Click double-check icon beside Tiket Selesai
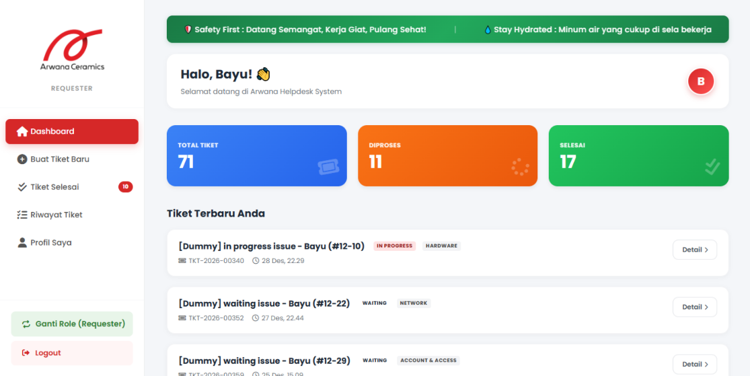 [x=22, y=187]
